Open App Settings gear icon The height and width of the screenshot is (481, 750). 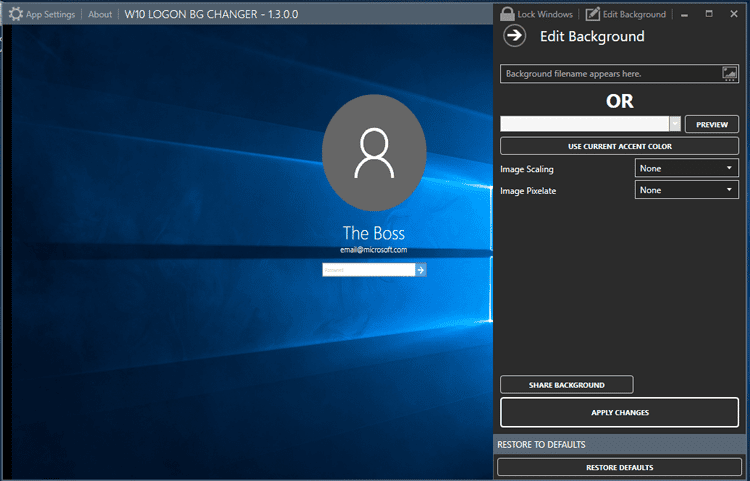15,14
